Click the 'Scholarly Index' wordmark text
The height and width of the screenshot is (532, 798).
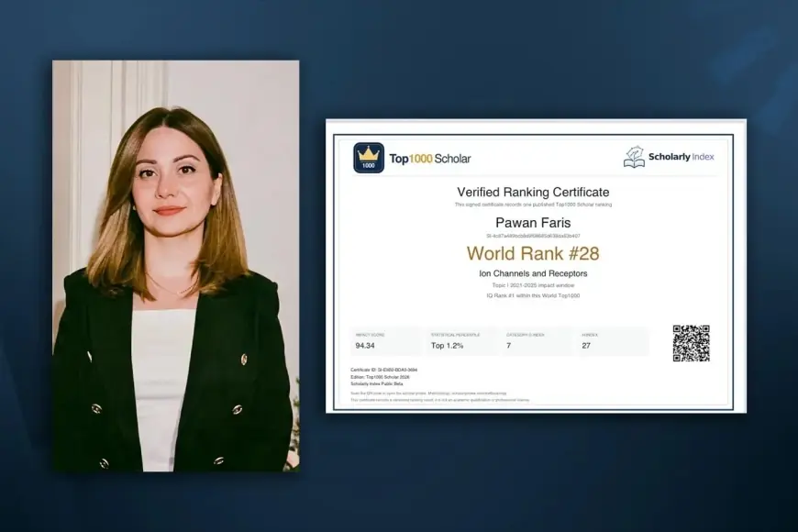click(x=681, y=157)
